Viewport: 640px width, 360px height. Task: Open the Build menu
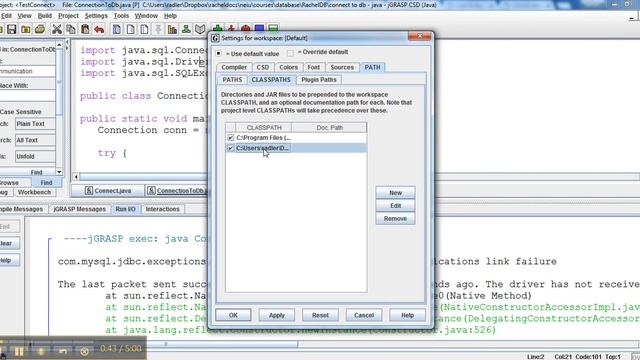pos(44,16)
